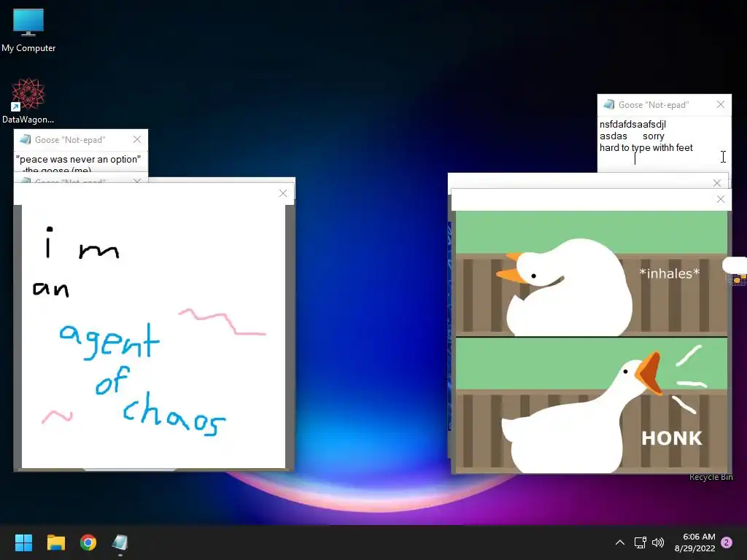Click the title 'Goose "Not-epad"' of 'peace' window
Screen dimensions: 747x560
pyautogui.click(x=70, y=140)
